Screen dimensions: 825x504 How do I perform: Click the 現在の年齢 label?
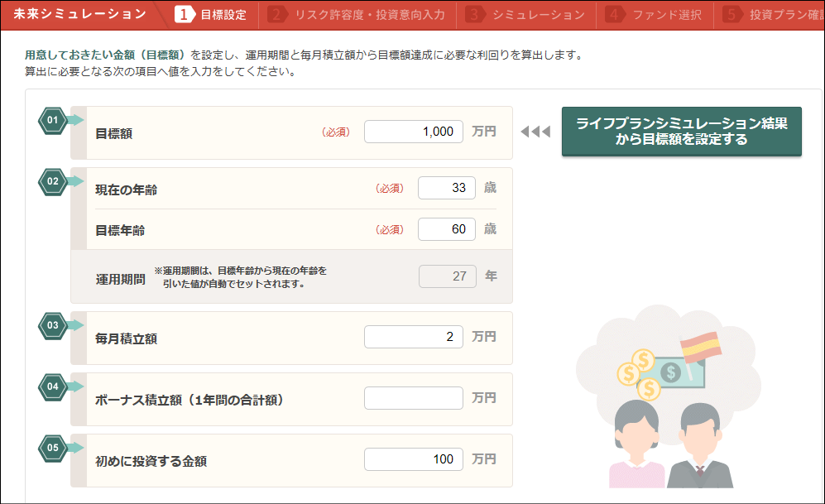pos(127,190)
